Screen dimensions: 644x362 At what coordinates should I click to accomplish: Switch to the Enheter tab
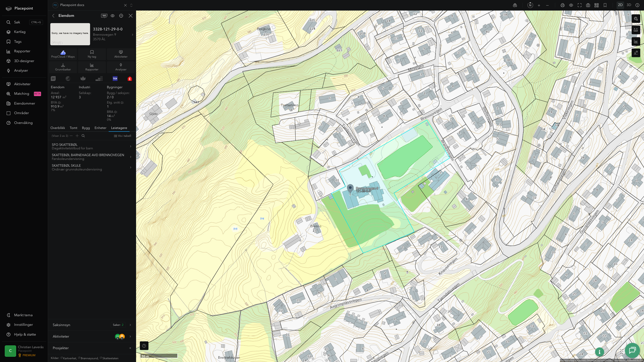[x=100, y=128]
